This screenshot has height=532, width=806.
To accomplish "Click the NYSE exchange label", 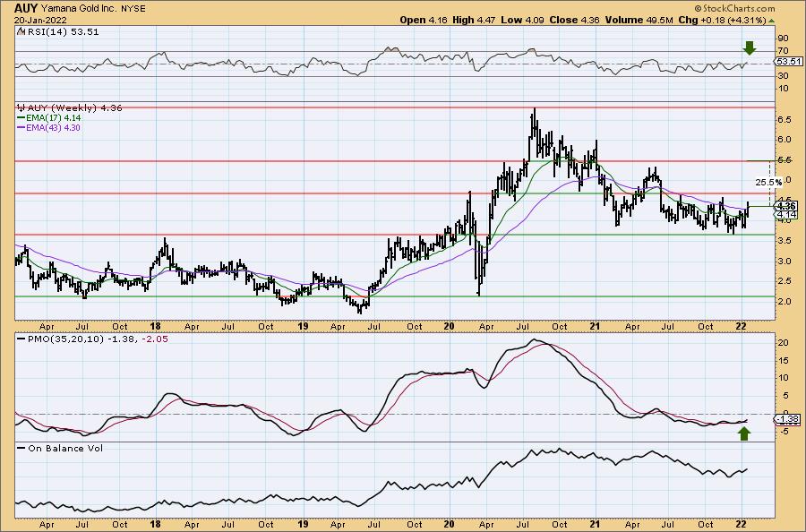I will click(133, 9).
